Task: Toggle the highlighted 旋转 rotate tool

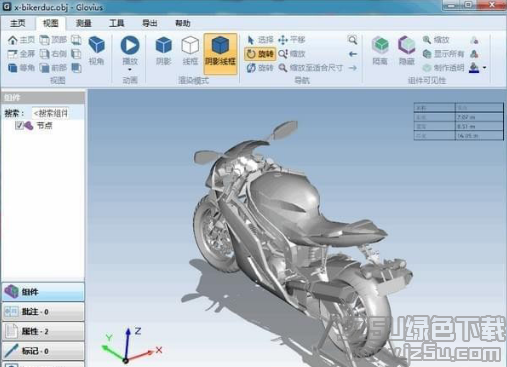Action: tap(260, 54)
